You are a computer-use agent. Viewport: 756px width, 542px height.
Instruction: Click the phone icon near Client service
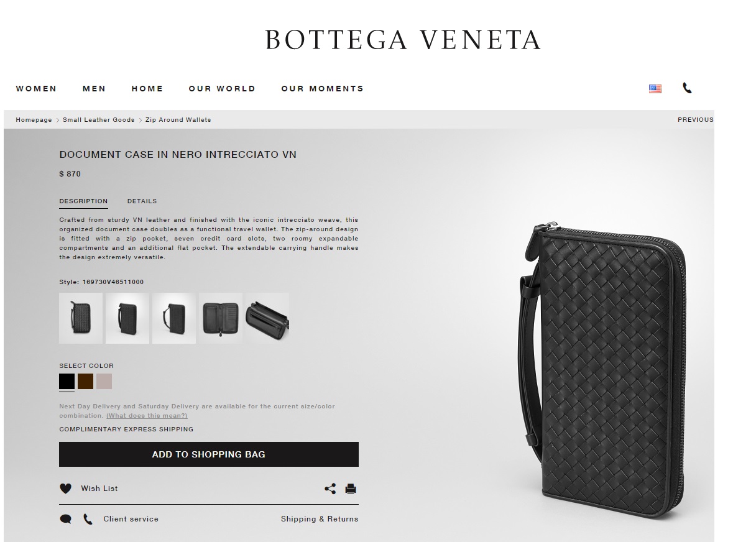click(88, 519)
